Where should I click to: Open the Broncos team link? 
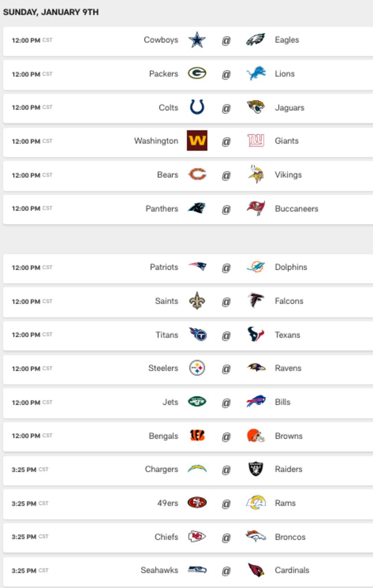(x=290, y=537)
